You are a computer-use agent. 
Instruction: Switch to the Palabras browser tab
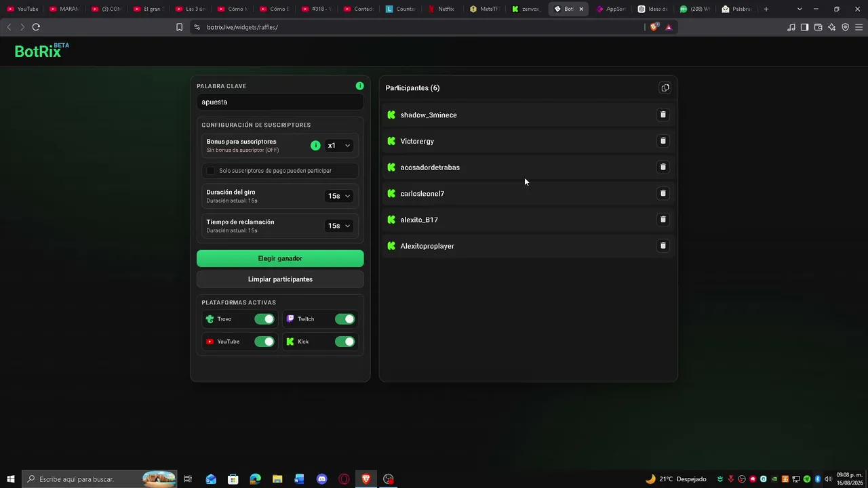click(x=736, y=9)
